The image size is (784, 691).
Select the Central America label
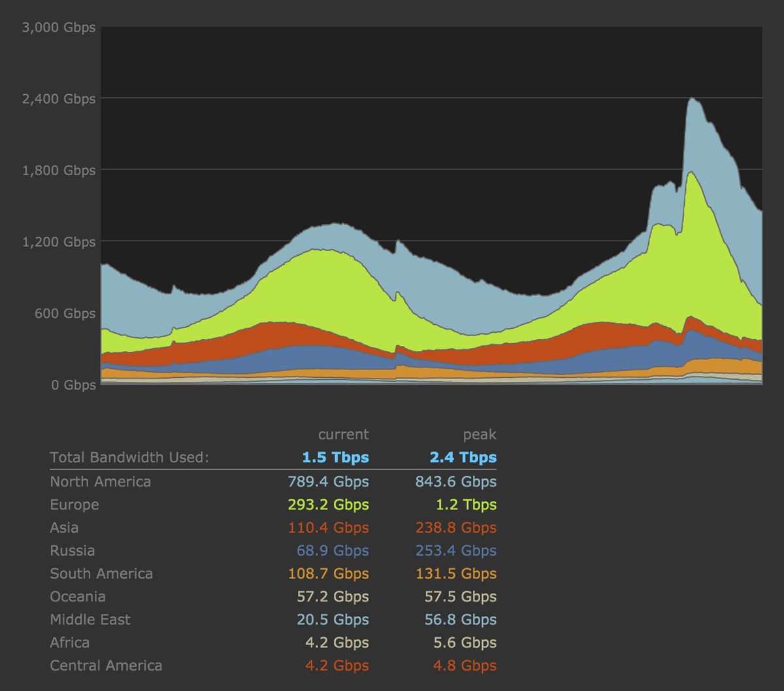click(106, 666)
